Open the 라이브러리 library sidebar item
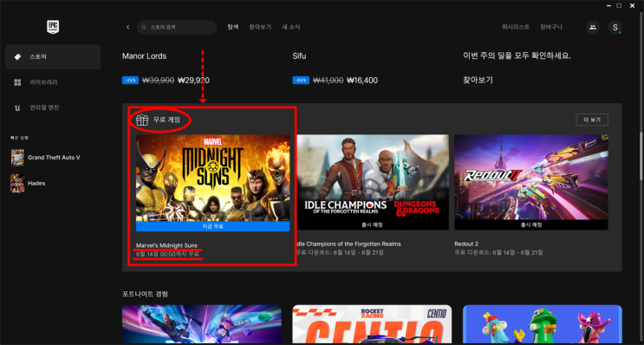 (53, 82)
